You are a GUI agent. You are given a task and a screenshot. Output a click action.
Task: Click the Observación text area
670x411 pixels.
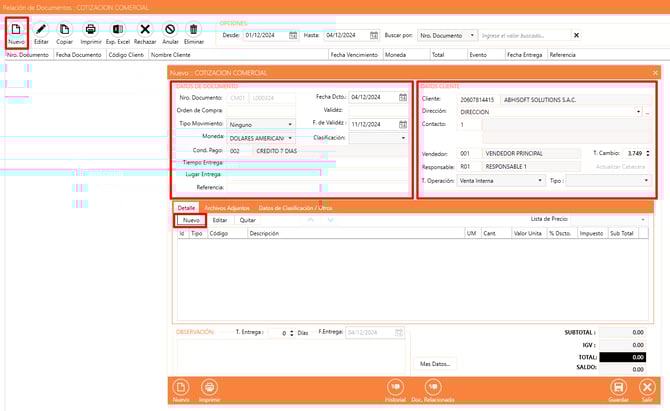point(291,355)
